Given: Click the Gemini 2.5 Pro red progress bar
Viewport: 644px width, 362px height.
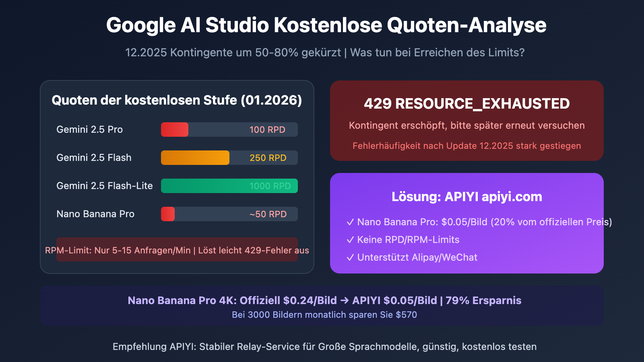Looking at the screenshot, I should coord(175,130).
